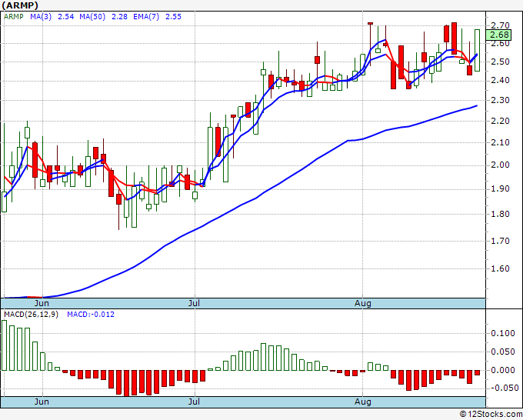Click Aug on price chart date axis
Viewport: 523px width, 420px height.
[363, 303]
